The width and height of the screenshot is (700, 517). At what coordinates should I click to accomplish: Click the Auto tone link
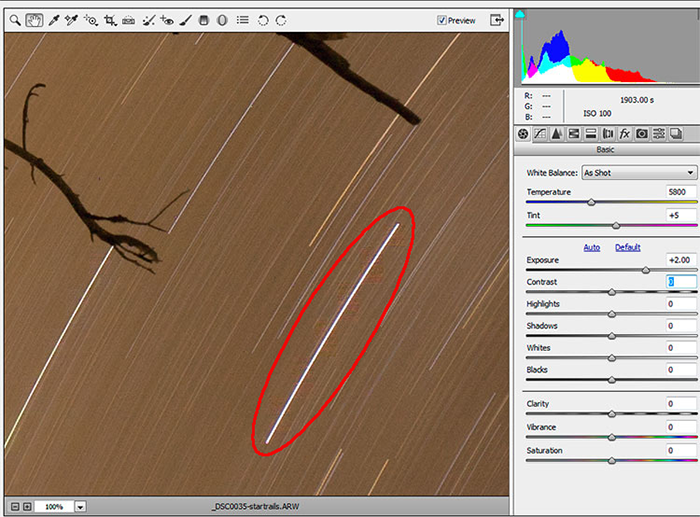coord(592,247)
